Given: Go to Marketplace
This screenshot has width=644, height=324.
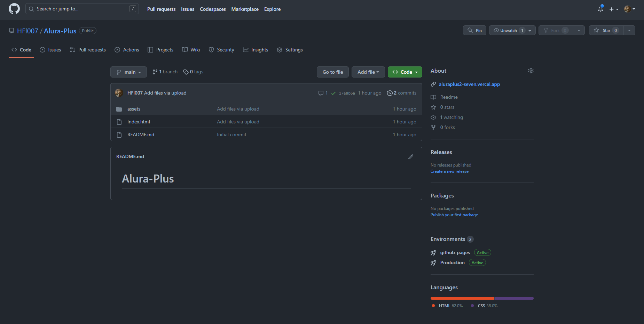Looking at the screenshot, I should [x=245, y=9].
